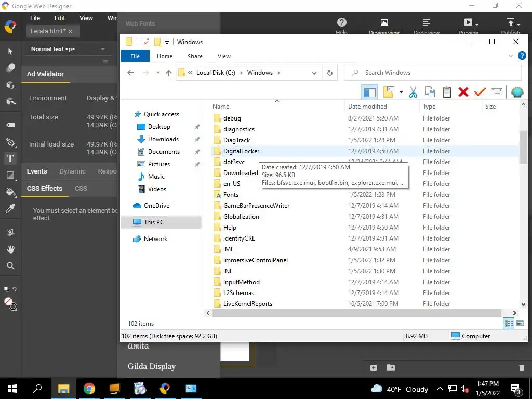This screenshot has width=532, height=399.
Task: Open Publish dropdown arrow
Action: click(x=519, y=25)
